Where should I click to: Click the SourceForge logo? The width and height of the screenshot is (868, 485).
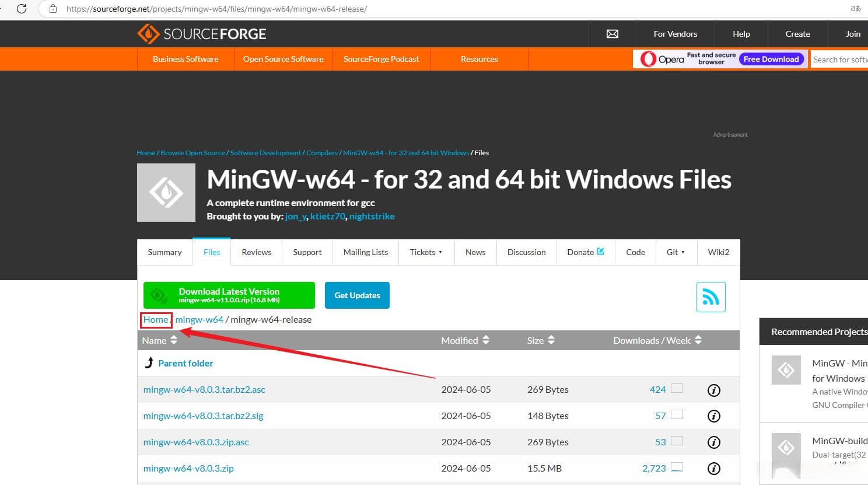tap(202, 34)
